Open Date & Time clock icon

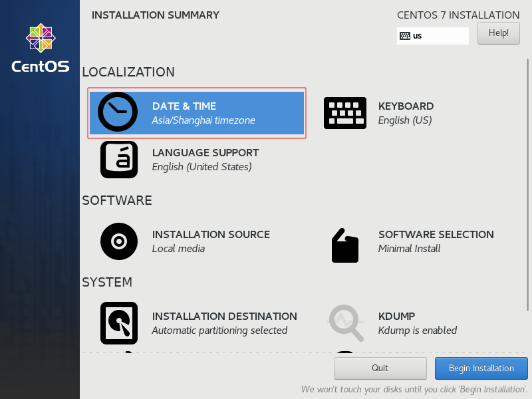coord(118,112)
